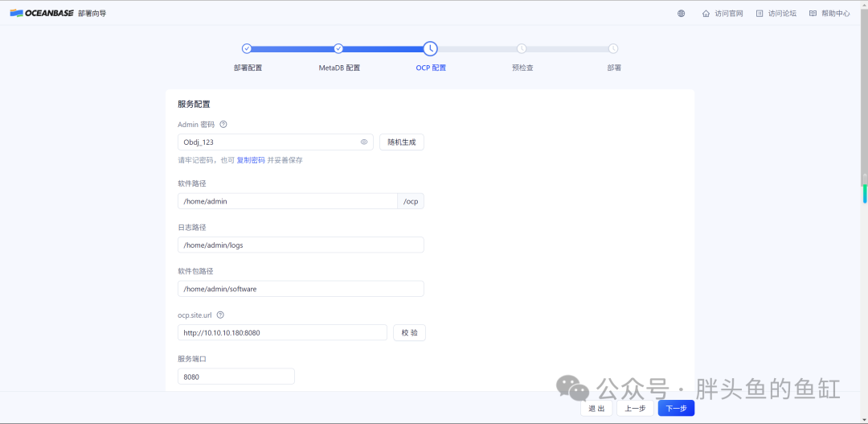Image resolution: width=868 pixels, height=424 pixels.
Task: Click the 服务配置 section heading
Action: click(194, 104)
